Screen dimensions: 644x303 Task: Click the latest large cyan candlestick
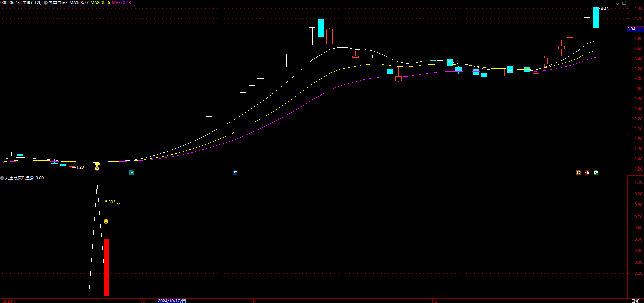[596, 17]
